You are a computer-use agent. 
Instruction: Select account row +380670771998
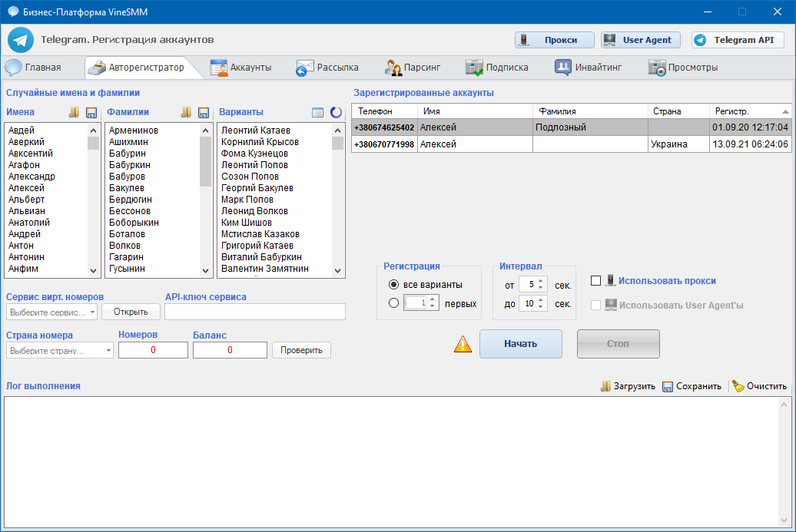pyautogui.click(x=572, y=144)
